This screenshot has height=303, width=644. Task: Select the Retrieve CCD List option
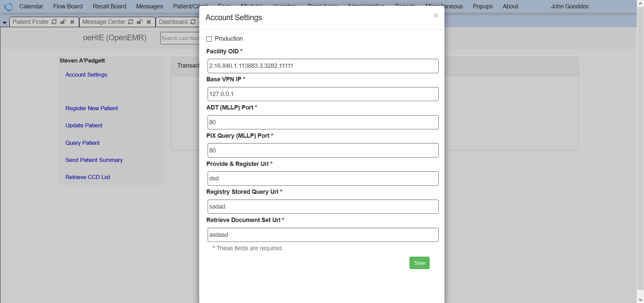pos(88,177)
